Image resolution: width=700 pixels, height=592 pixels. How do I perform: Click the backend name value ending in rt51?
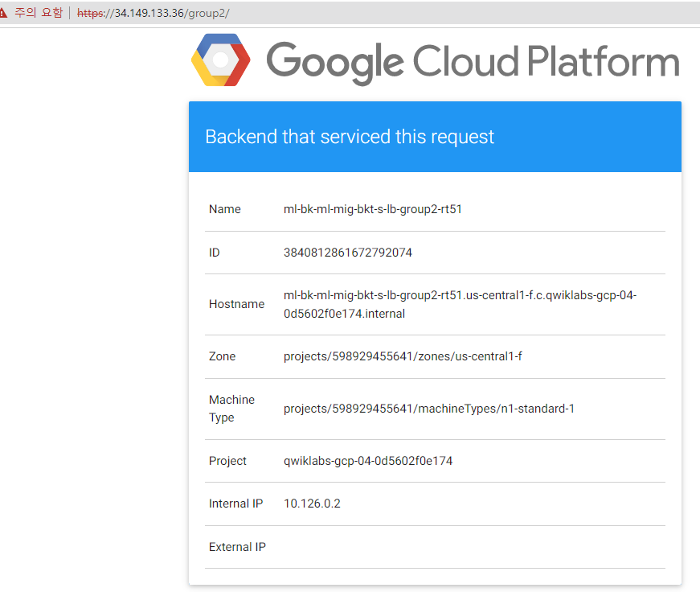373,209
